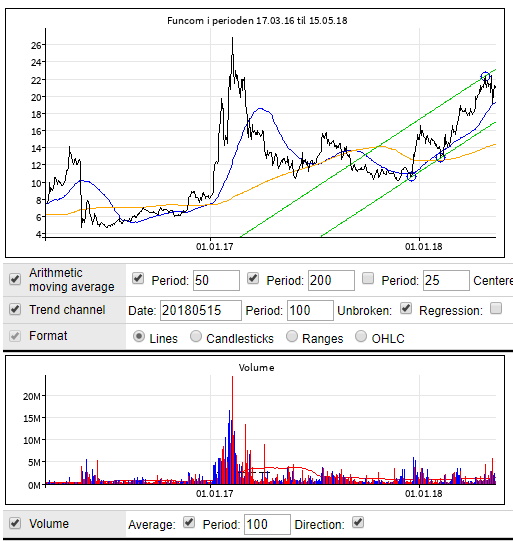Screen dimensions: 513x541
Task: Uncheck the volume Average checkbox
Action: tap(189, 522)
